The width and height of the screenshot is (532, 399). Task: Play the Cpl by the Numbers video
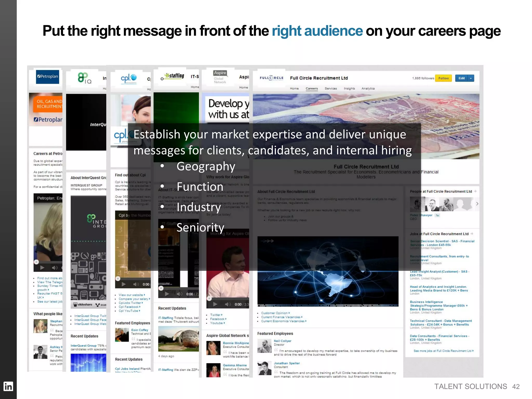tap(124, 284)
